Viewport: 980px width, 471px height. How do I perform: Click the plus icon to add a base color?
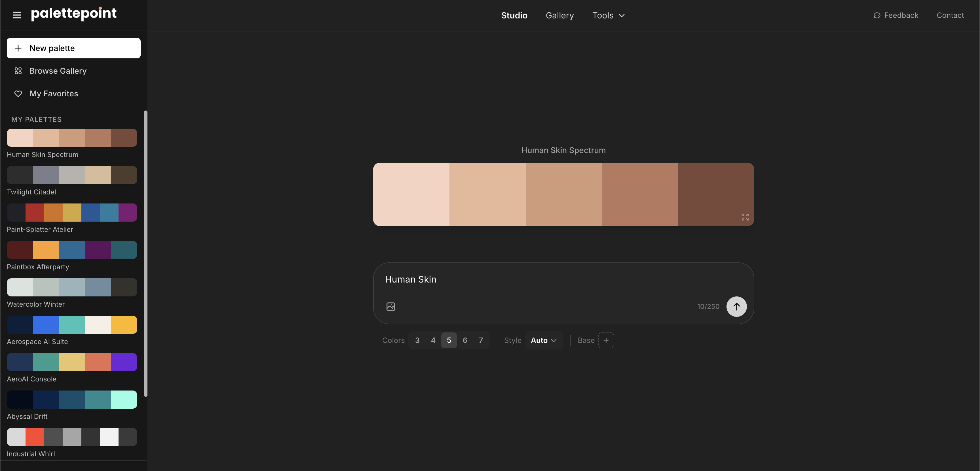[x=606, y=340]
